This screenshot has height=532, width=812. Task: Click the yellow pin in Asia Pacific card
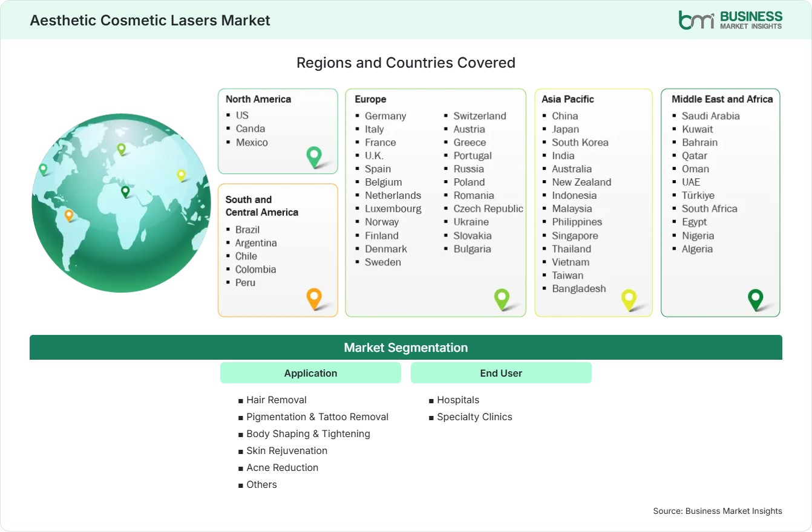coord(629,300)
